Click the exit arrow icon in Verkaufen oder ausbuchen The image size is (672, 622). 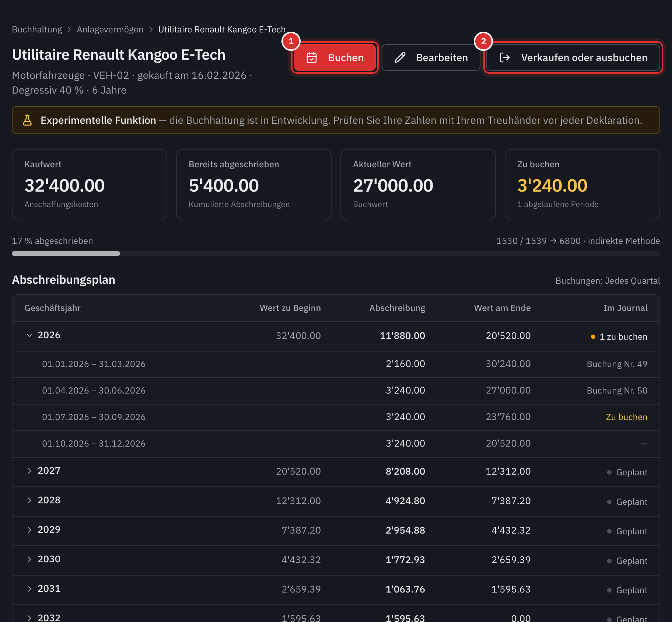pos(505,57)
